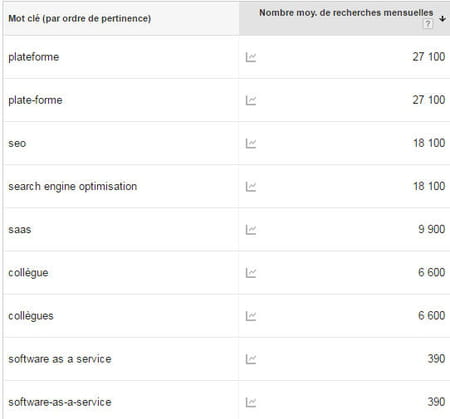
Task: Click the 27 100 value for plate-forme
Action: [x=429, y=100]
